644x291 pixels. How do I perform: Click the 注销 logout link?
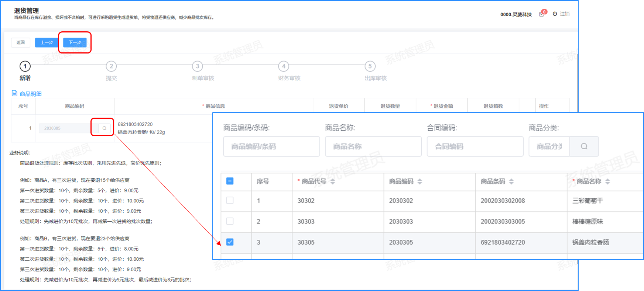pyautogui.click(x=565, y=14)
